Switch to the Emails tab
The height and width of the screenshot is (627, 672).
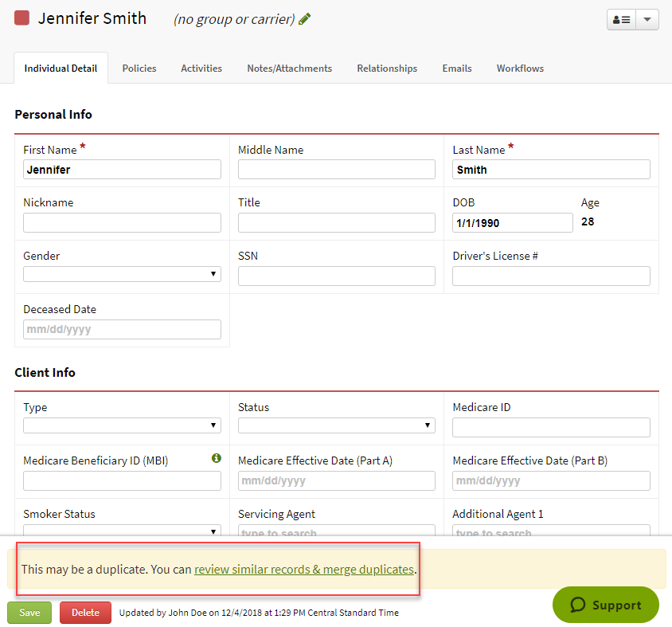(457, 69)
